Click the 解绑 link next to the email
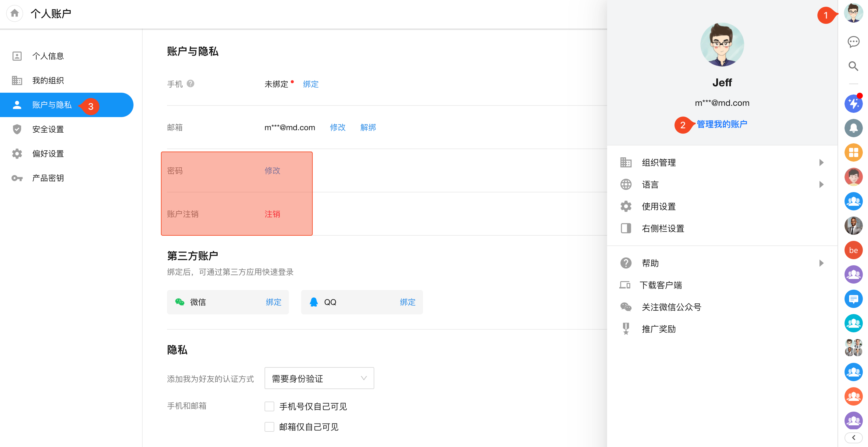868x447 pixels. tap(368, 127)
